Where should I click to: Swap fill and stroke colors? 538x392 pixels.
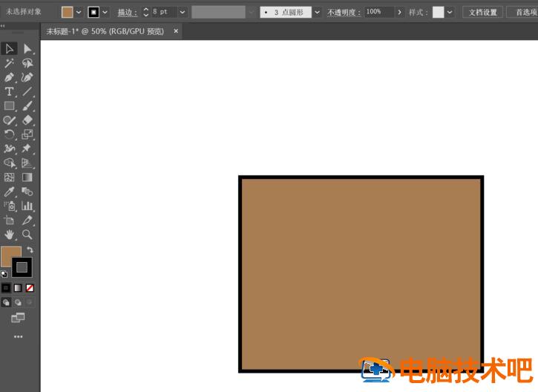[30, 250]
